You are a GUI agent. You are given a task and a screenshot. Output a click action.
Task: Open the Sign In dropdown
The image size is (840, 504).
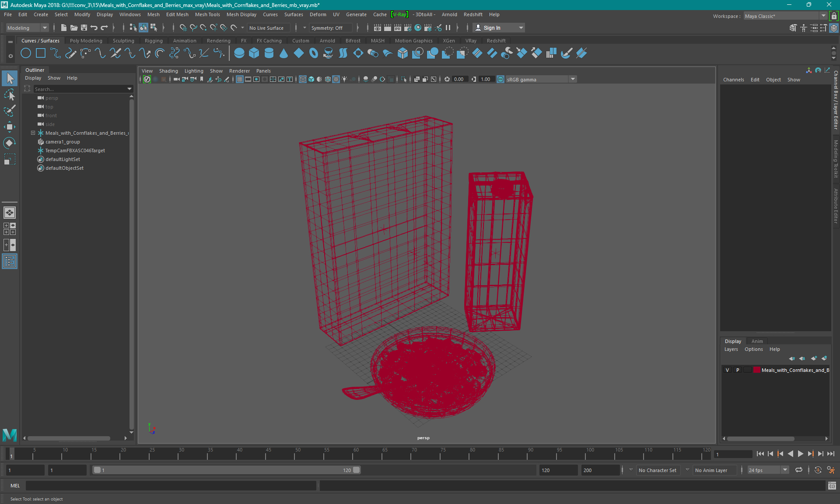pyautogui.click(x=499, y=28)
